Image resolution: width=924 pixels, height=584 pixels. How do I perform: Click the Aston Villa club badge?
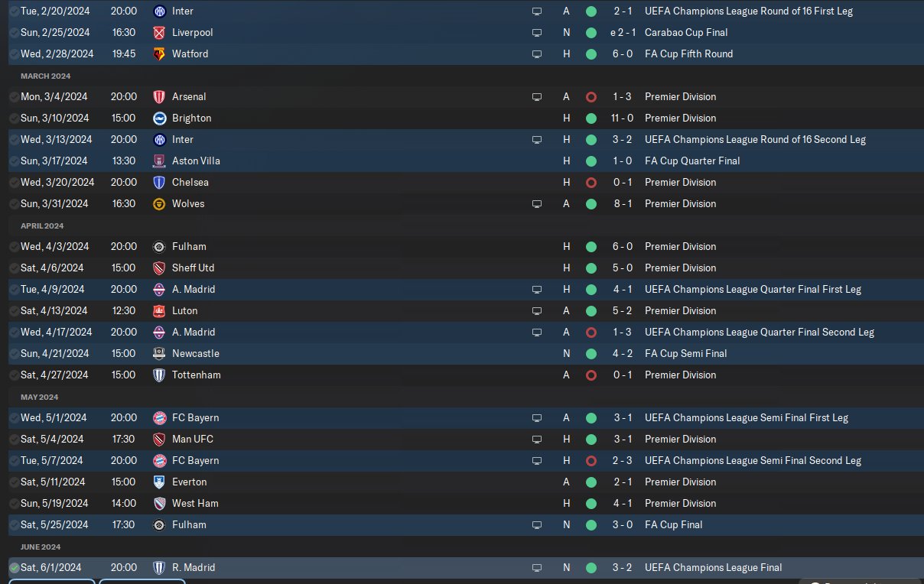(159, 161)
